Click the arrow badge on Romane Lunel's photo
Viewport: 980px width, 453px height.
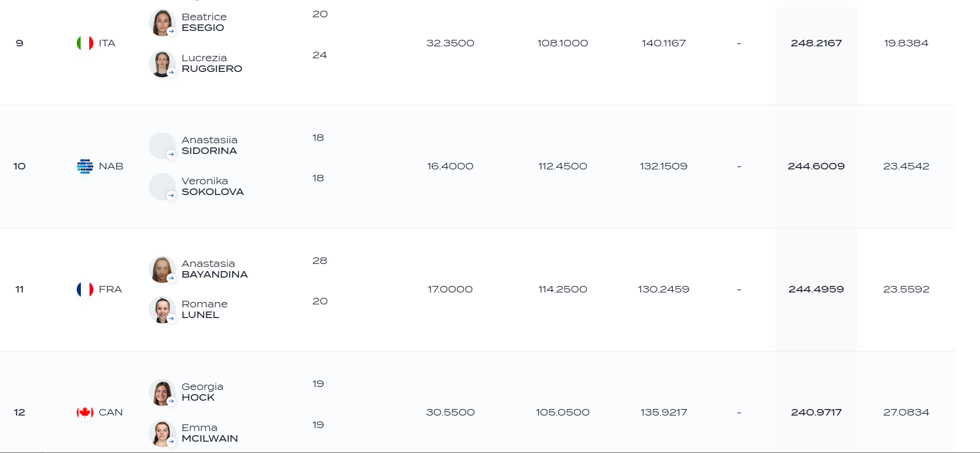tap(171, 319)
